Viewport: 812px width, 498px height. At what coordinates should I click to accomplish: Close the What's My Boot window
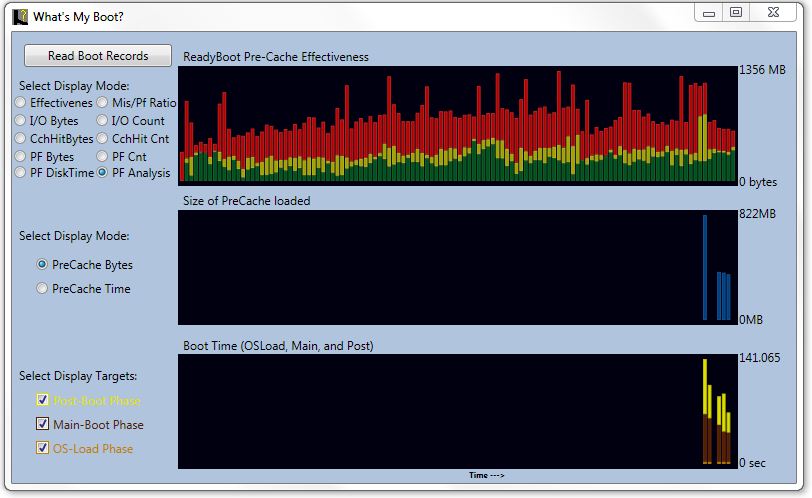(x=773, y=13)
